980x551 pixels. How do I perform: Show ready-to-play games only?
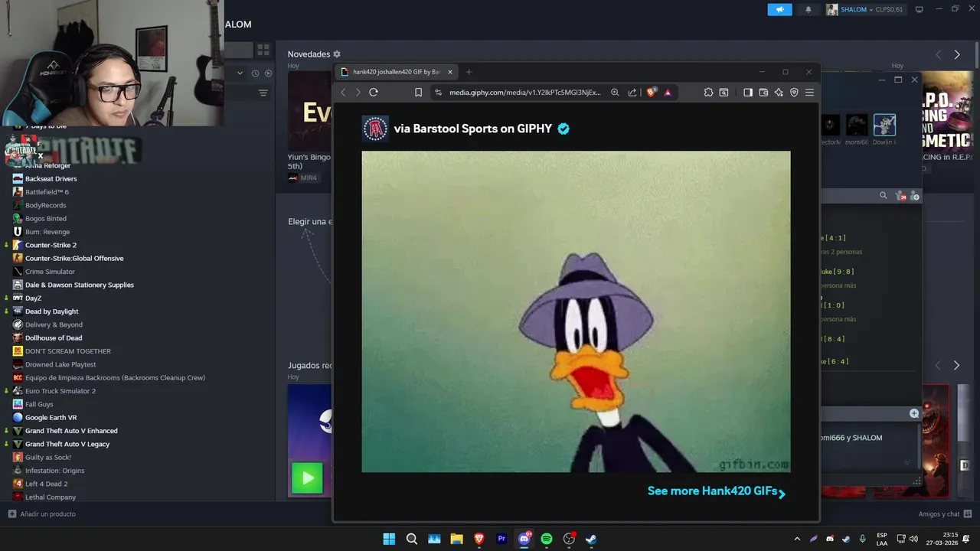pos(268,73)
